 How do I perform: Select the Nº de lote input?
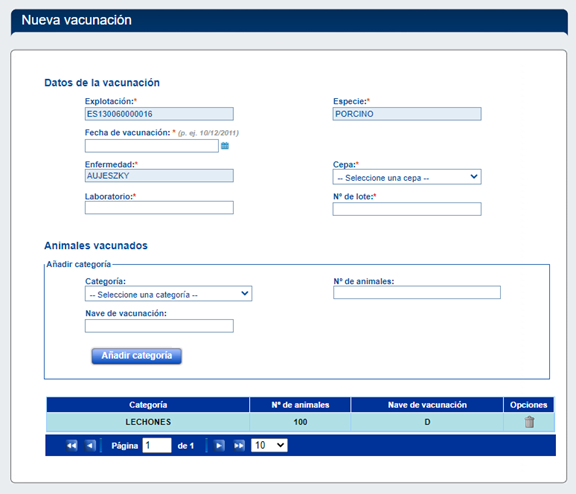click(x=407, y=209)
